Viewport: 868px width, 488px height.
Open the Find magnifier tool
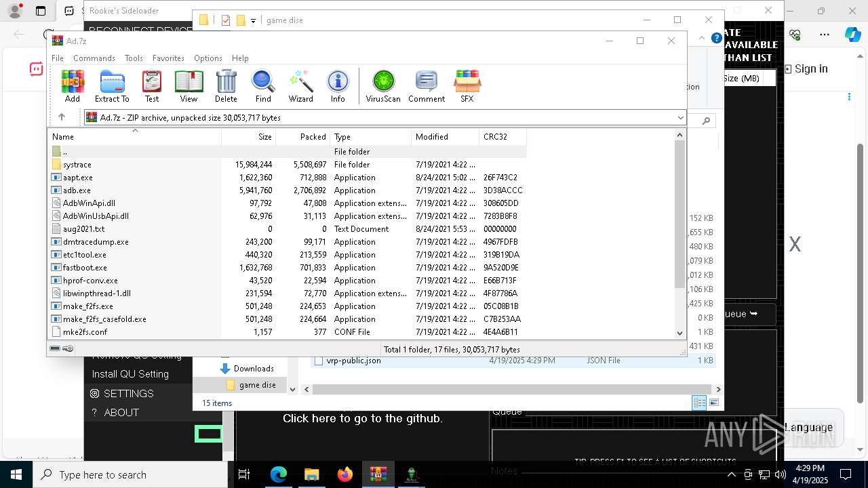[x=263, y=86]
